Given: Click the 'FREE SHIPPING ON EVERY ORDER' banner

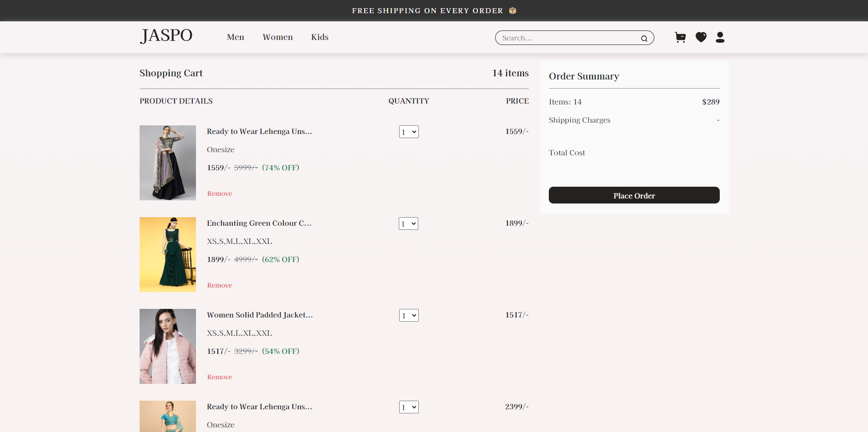Looking at the screenshot, I should [427, 10].
